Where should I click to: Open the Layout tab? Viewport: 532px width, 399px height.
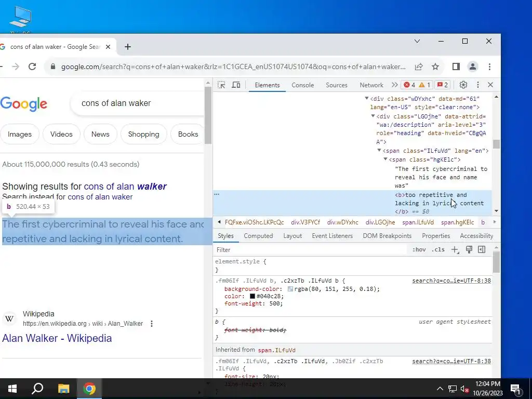(292, 236)
